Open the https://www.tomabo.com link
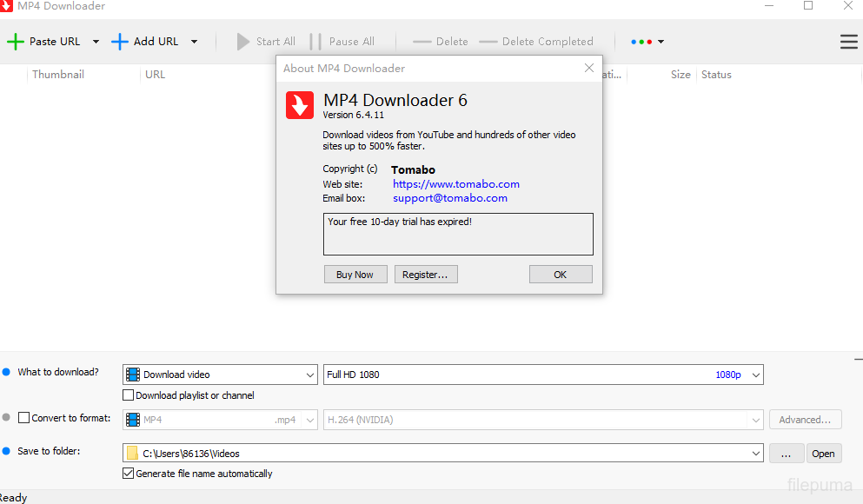This screenshot has width=863, height=504. [x=456, y=184]
